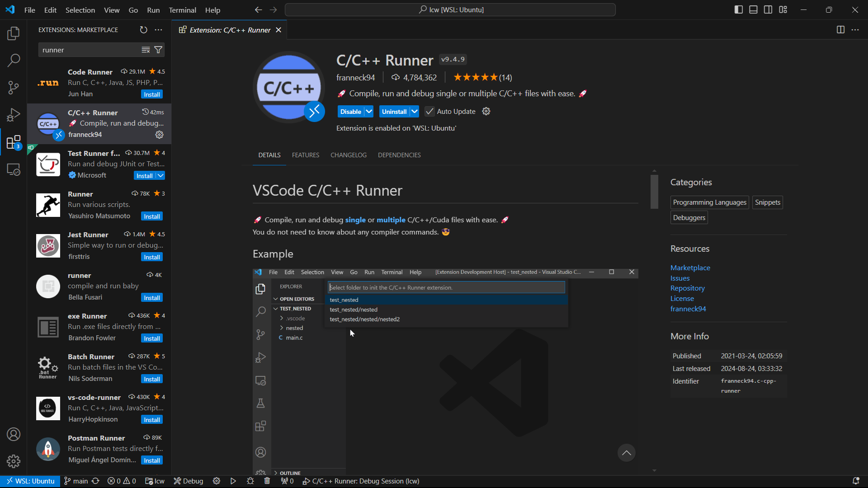
Task: Clear extensions search results icon
Action: [x=146, y=50]
